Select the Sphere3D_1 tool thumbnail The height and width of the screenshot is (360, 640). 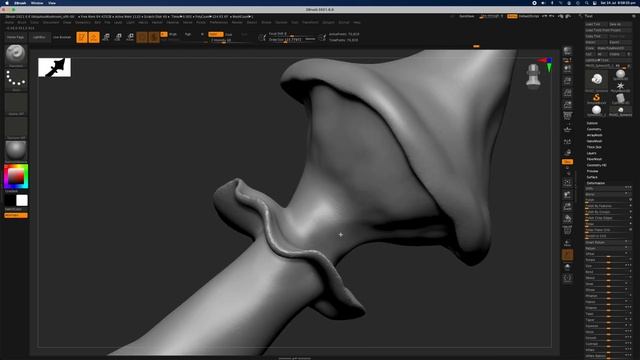point(596,111)
